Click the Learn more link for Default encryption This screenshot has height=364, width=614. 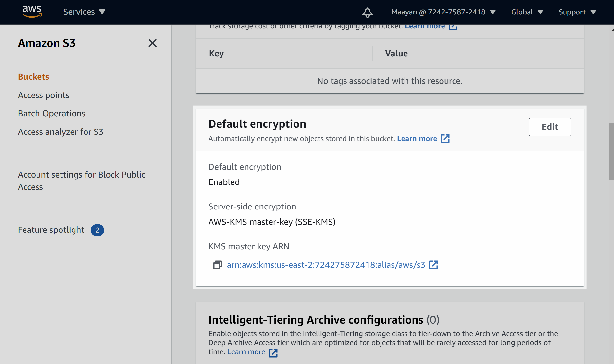point(417,139)
